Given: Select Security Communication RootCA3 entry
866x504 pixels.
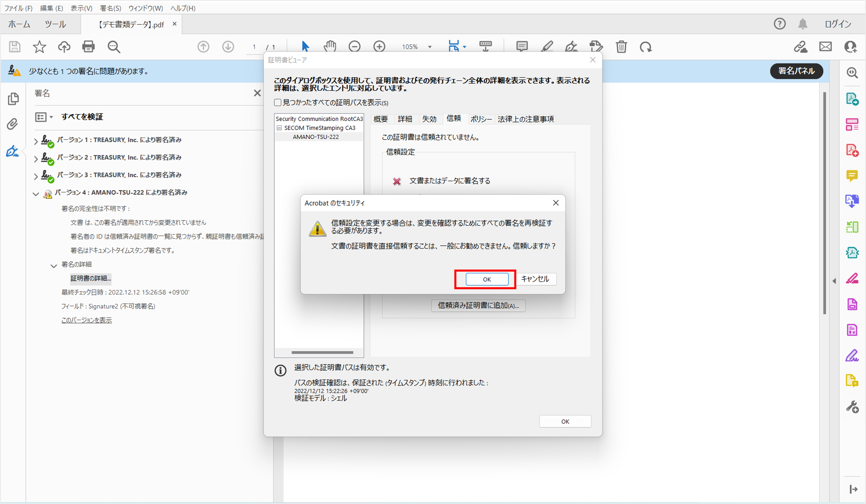Looking at the screenshot, I should 319,119.
